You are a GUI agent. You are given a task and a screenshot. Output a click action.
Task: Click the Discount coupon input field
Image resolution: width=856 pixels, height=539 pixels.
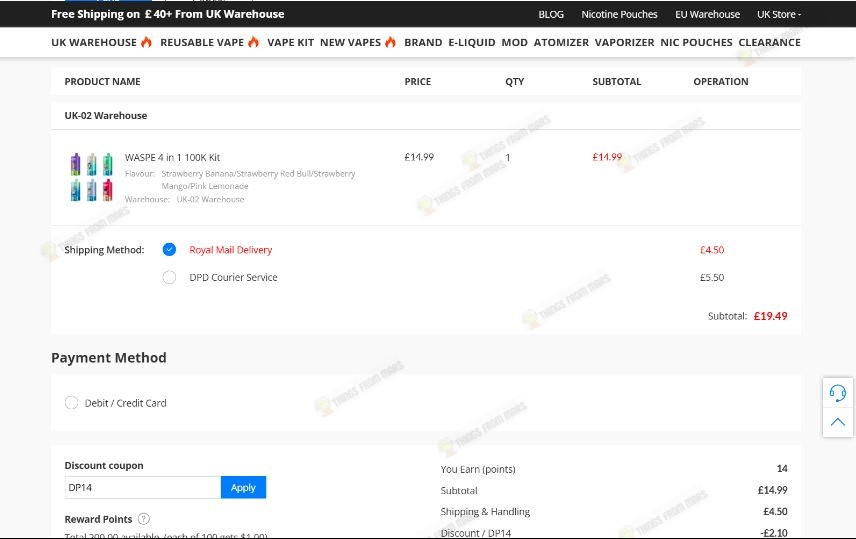click(x=142, y=487)
